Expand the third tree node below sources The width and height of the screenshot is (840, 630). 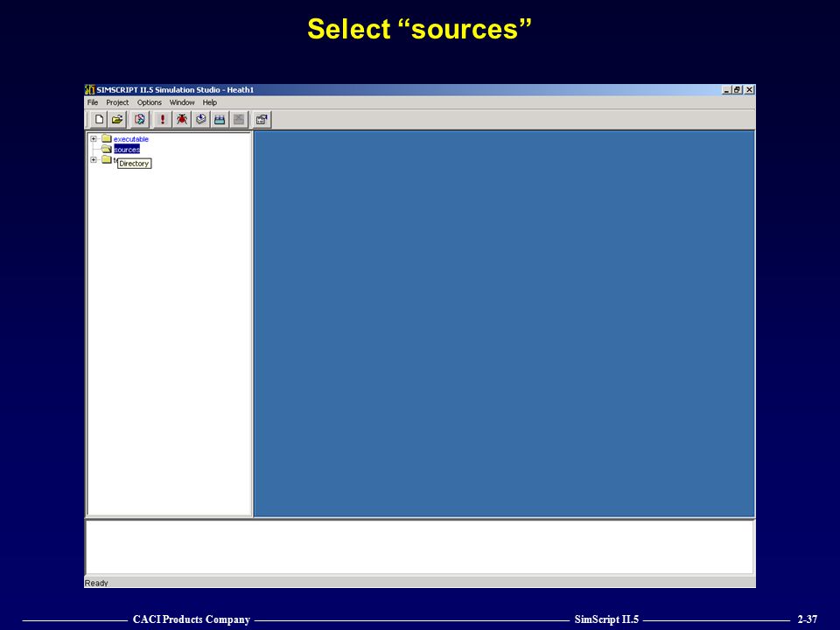tap(94, 159)
